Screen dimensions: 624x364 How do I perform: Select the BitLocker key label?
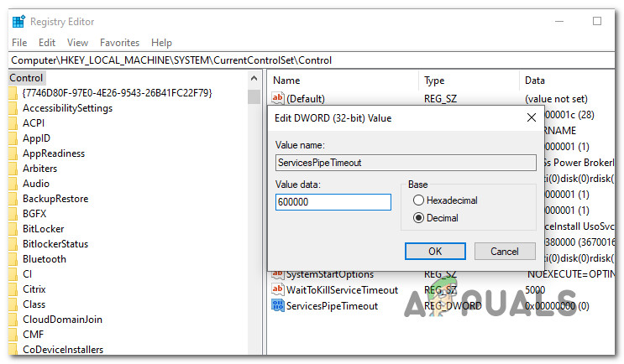click(x=44, y=229)
